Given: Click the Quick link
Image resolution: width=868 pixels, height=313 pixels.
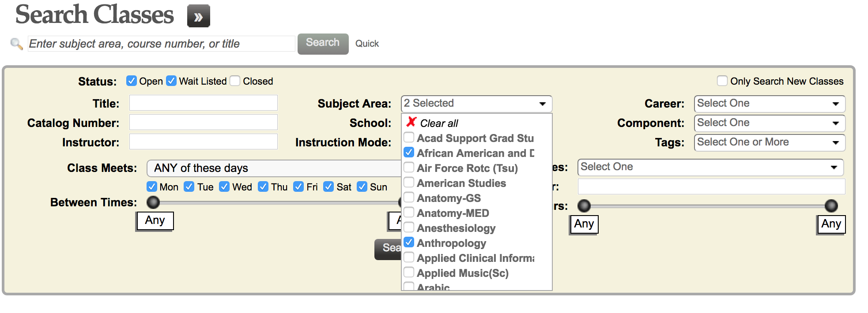Looking at the screenshot, I should point(367,44).
